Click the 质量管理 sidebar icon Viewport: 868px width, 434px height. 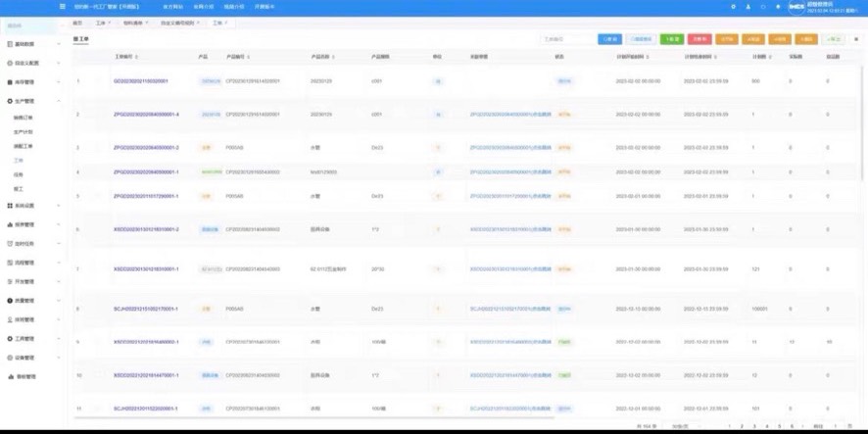[10, 301]
